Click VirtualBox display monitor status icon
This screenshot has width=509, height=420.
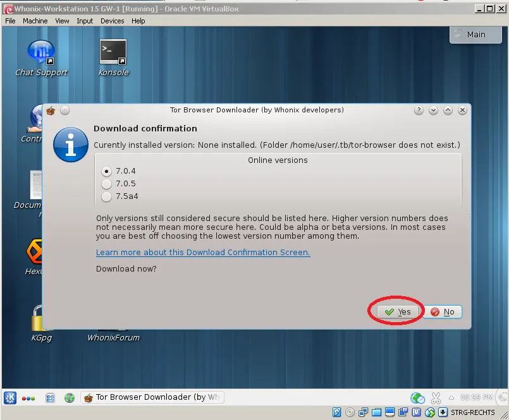click(x=390, y=412)
